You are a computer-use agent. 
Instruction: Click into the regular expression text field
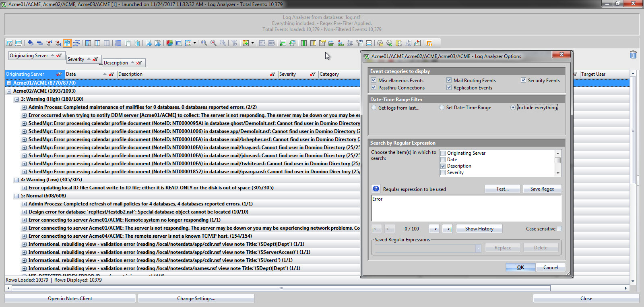click(466, 208)
